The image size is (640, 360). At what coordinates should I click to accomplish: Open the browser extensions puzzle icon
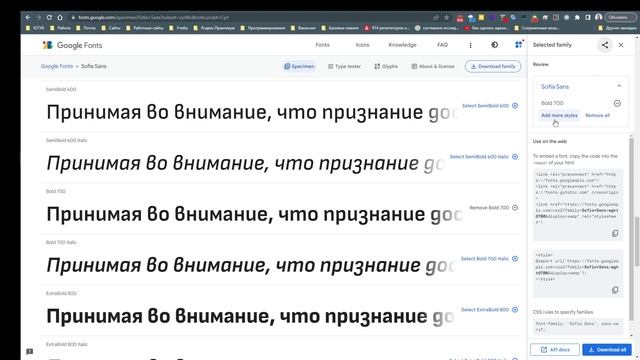coord(577,18)
